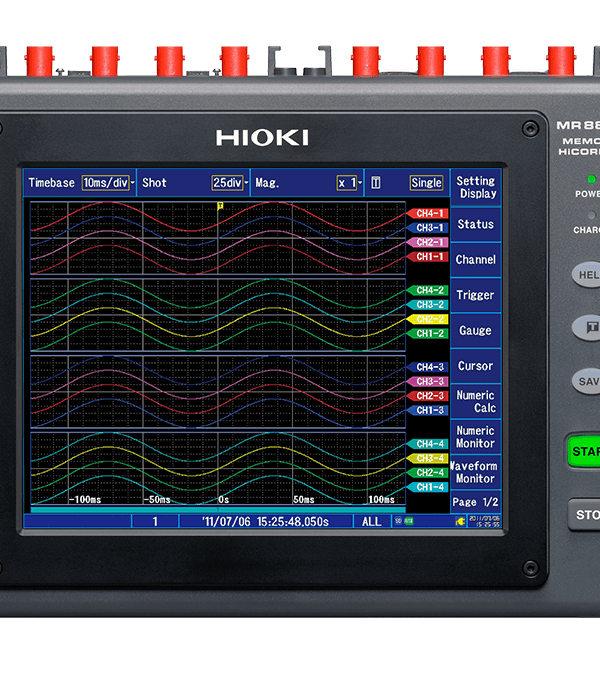Click the HIOKI logo on bezel

tap(262, 138)
